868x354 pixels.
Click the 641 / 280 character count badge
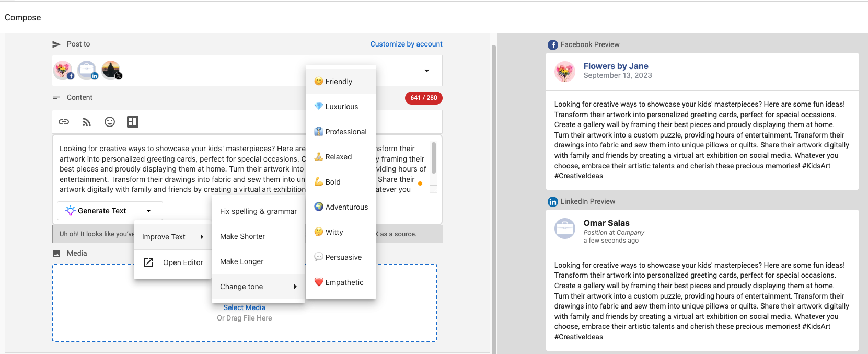pos(424,98)
